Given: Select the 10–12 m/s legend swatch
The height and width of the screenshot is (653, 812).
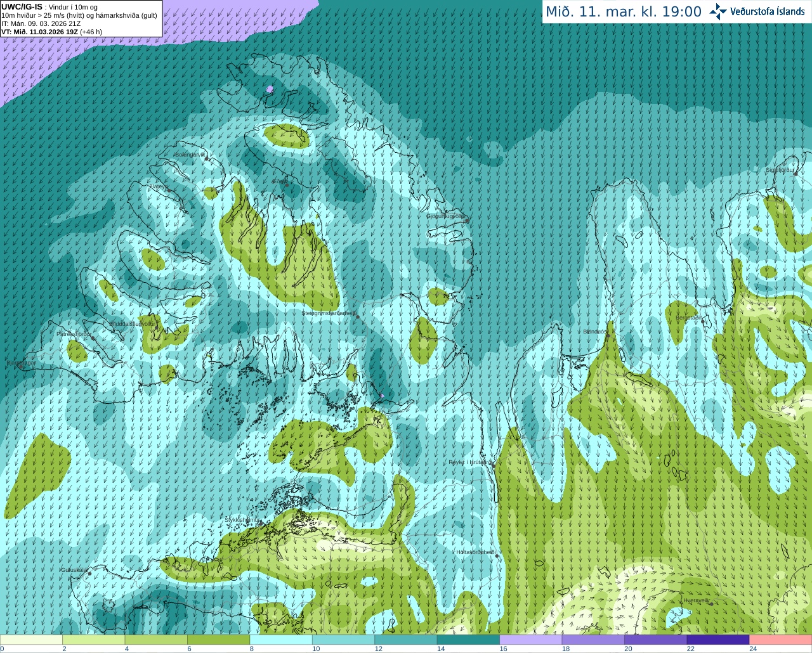Looking at the screenshot, I should tap(343, 640).
